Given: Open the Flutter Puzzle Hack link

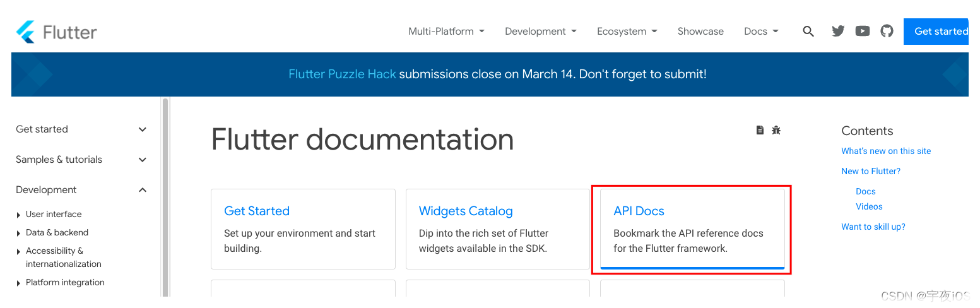Looking at the screenshot, I should (x=342, y=74).
